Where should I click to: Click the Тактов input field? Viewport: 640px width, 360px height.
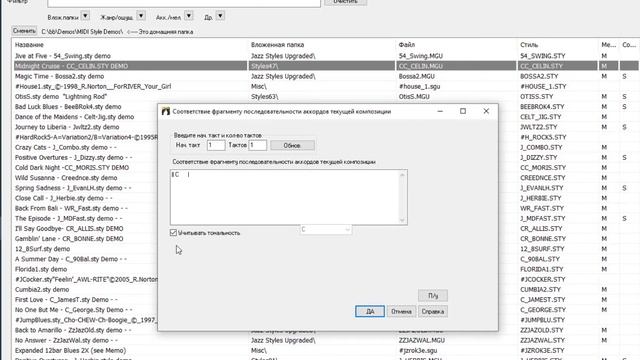(258, 145)
